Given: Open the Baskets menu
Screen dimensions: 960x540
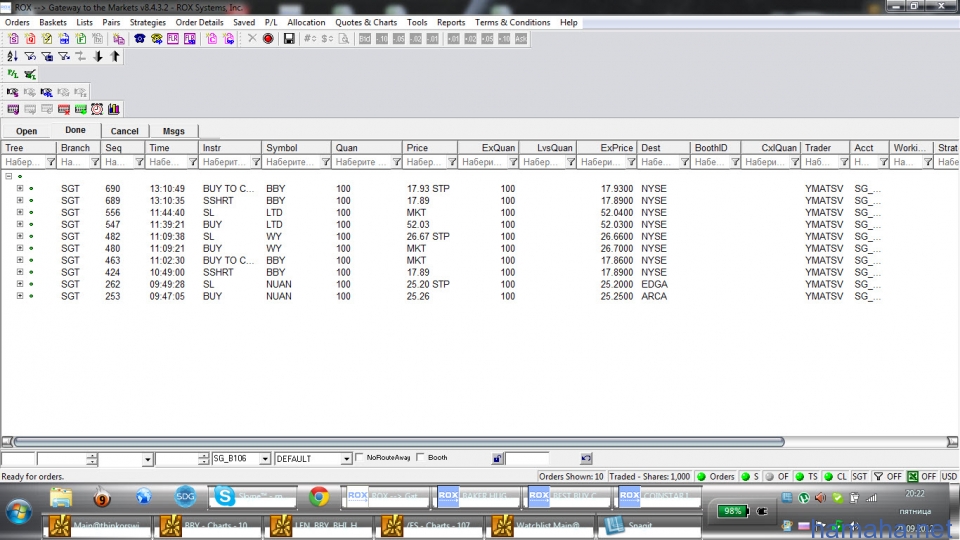Looking at the screenshot, I should (x=53, y=22).
